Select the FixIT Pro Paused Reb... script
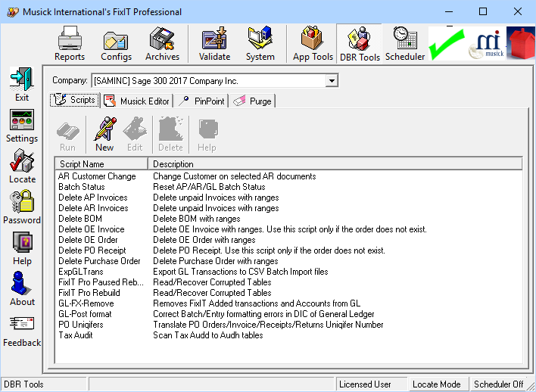This screenshot has height=392, width=536. pyautogui.click(x=101, y=282)
